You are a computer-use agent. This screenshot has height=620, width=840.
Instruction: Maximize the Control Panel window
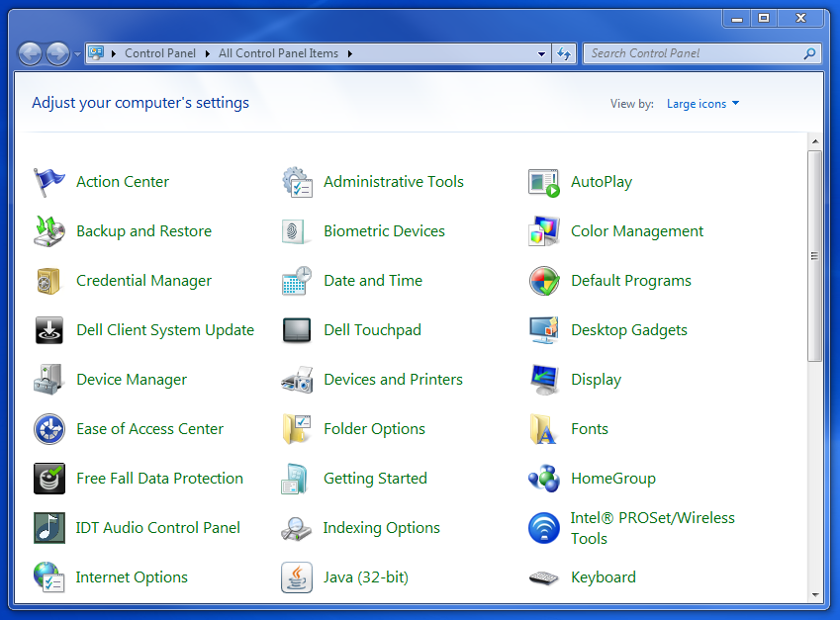click(764, 18)
